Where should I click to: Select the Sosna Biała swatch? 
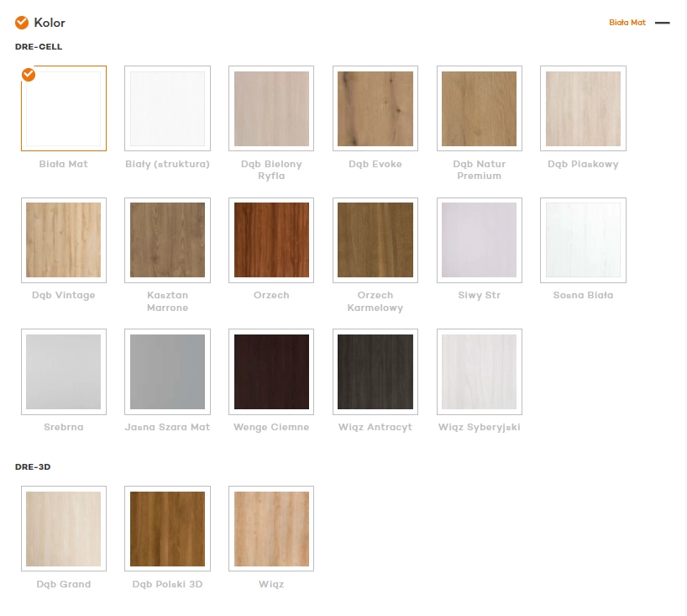[x=583, y=240]
